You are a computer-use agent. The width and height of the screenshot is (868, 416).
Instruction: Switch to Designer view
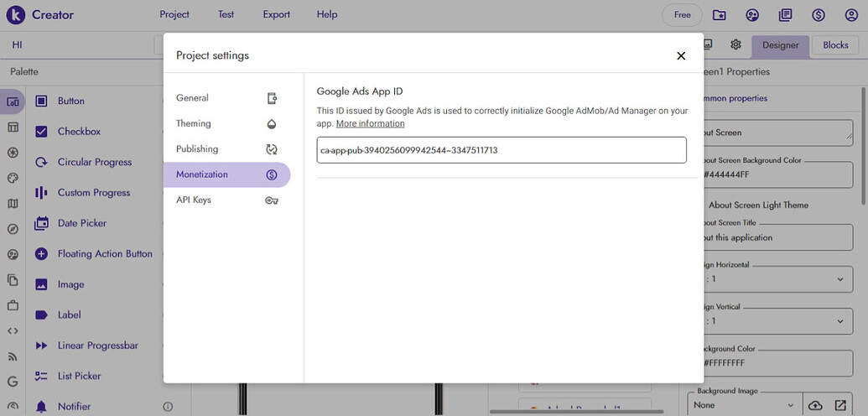[781, 45]
